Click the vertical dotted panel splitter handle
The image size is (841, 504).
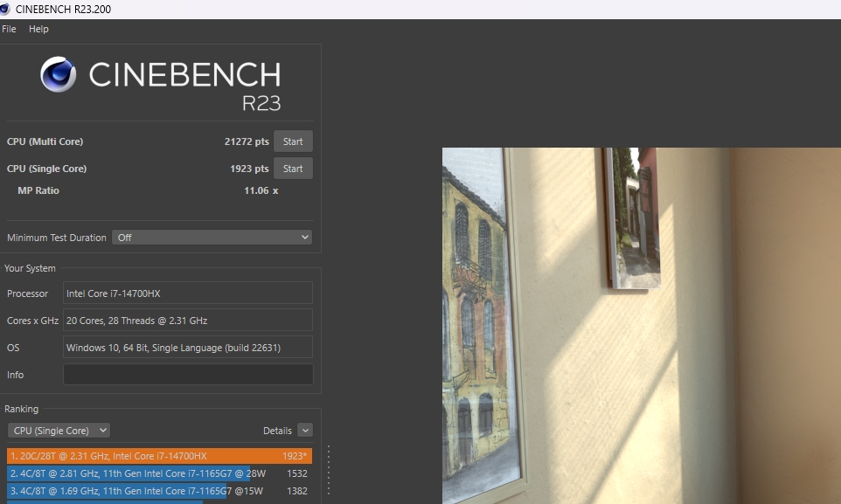(x=328, y=470)
